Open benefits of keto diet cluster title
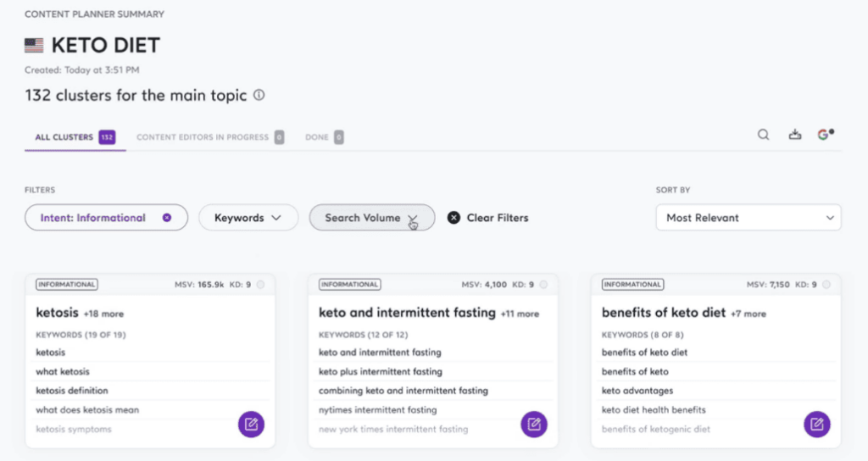Viewport: 868px width, 461px height. 663,313
